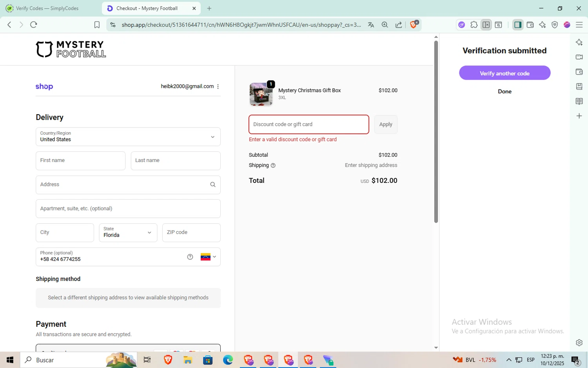Open bookmarks icon in the sidebar
588x368 pixels.
[579, 86]
